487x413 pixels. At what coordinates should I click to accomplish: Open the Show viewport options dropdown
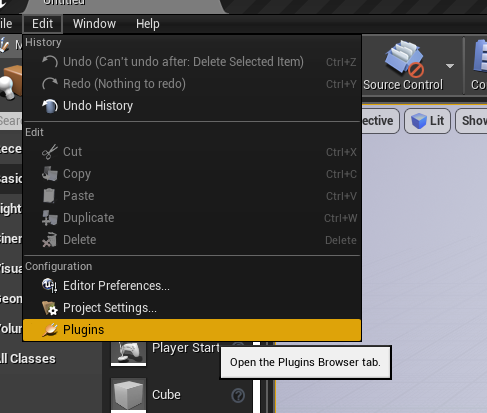pos(472,120)
